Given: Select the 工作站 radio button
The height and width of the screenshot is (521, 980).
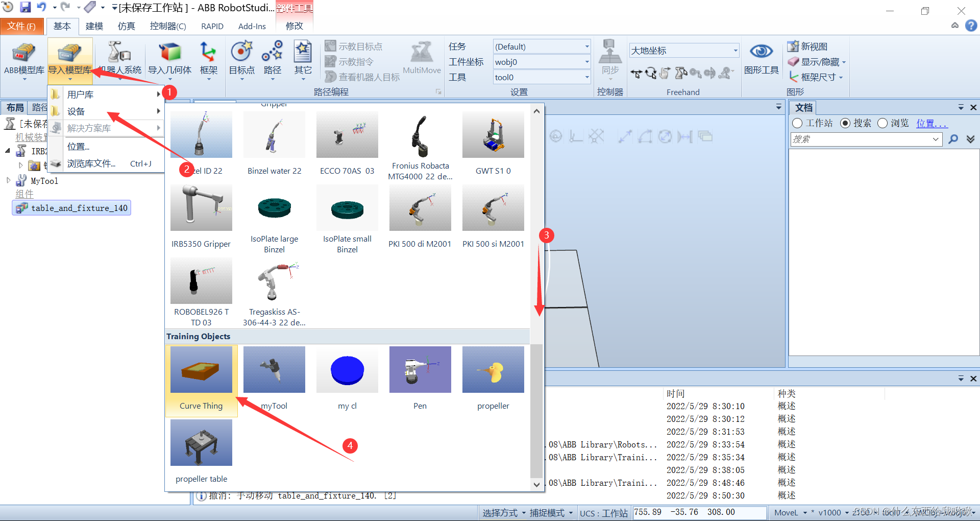Looking at the screenshot, I should tap(797, 123).
